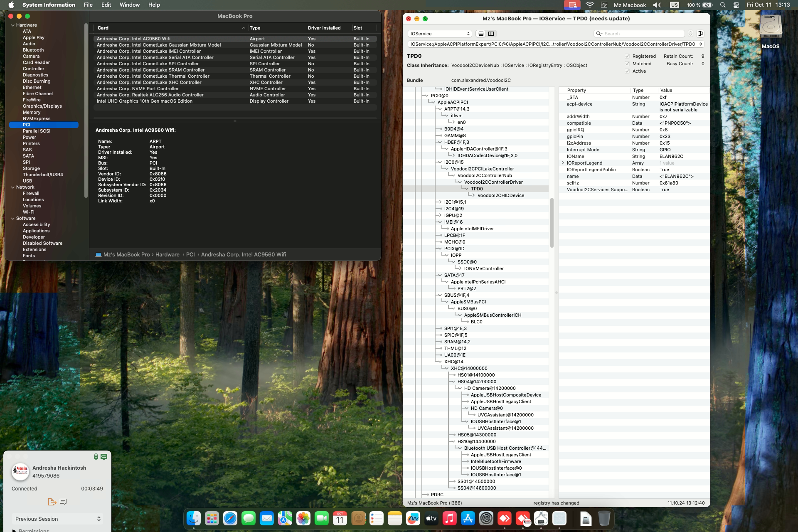Open Photos from the Dock
The image size is (798, 532).
click(303, 518)
